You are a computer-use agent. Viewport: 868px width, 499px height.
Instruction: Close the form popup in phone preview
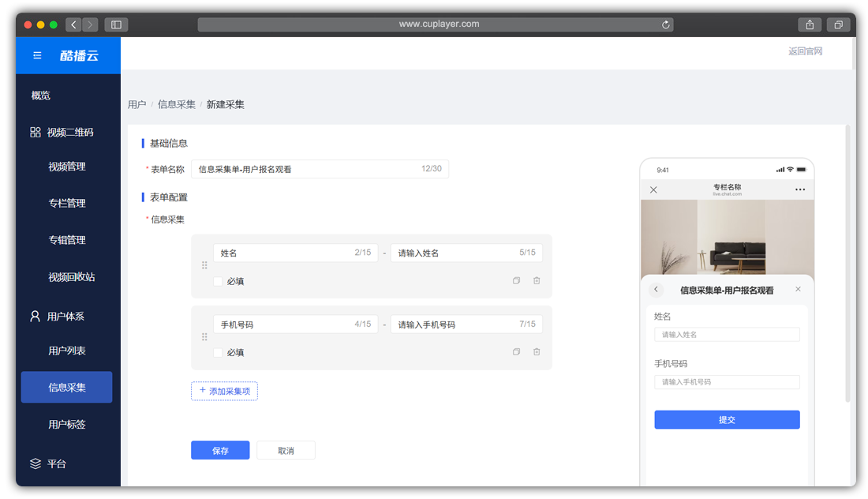pos(798,290)
